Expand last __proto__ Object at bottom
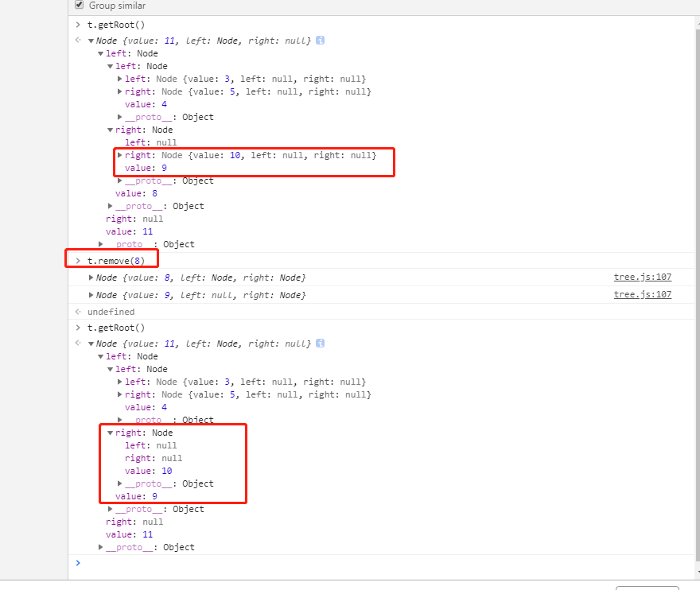This screenshot has width=700, height=590. pyautogui.click(x=101, y=547)
